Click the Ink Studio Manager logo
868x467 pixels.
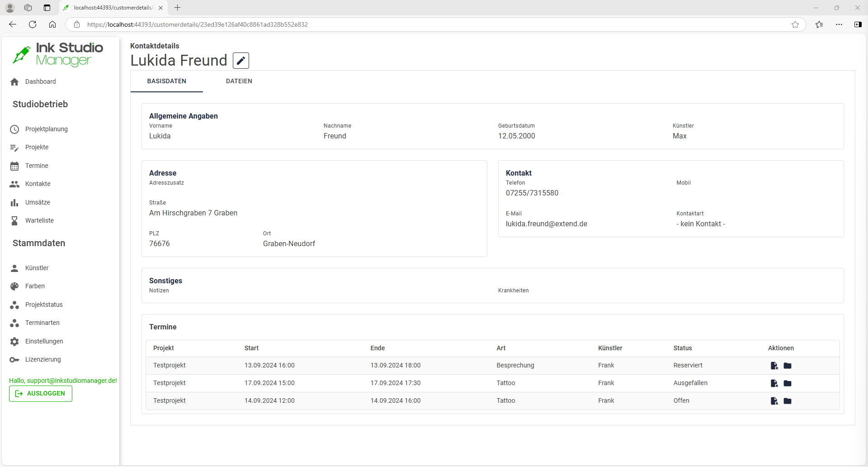tap(58, 54)
